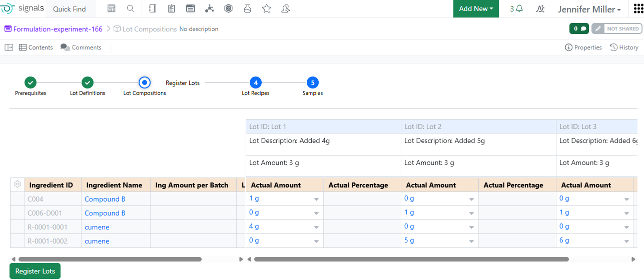644x280 pixels.
Task: Open History
Action: (x=624, y=47)
